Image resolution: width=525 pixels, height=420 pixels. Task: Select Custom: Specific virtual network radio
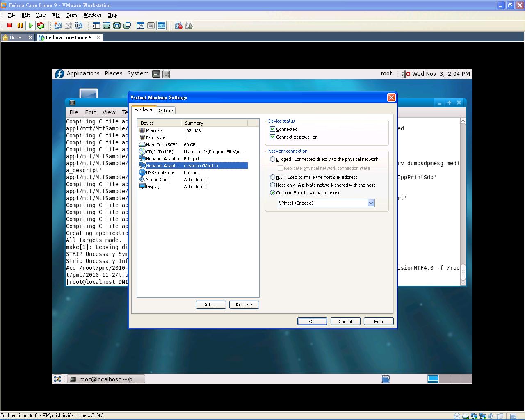[x=272, y=193]
